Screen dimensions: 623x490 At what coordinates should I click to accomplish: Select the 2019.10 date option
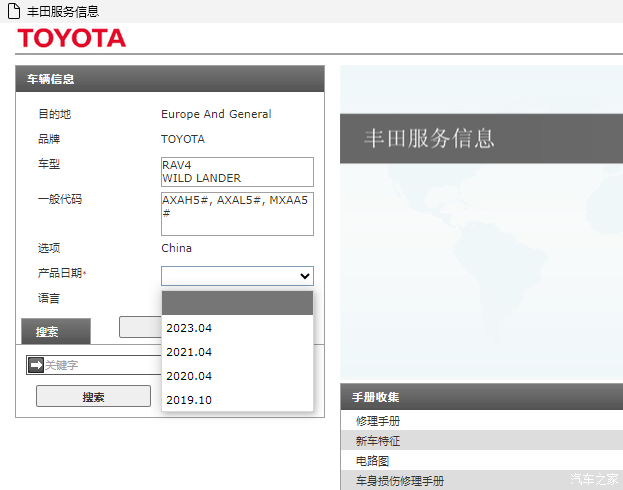189,400
